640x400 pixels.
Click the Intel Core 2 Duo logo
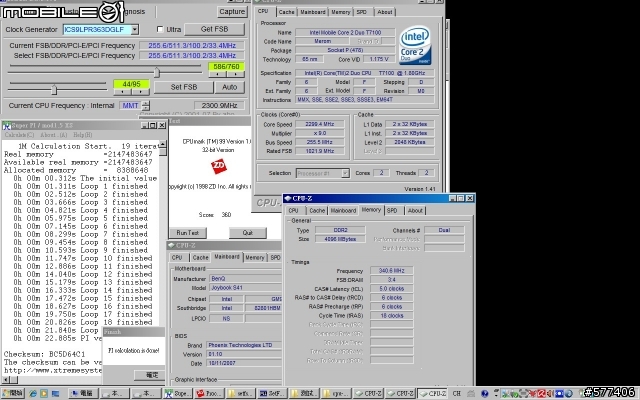click(x=415, y=45)
